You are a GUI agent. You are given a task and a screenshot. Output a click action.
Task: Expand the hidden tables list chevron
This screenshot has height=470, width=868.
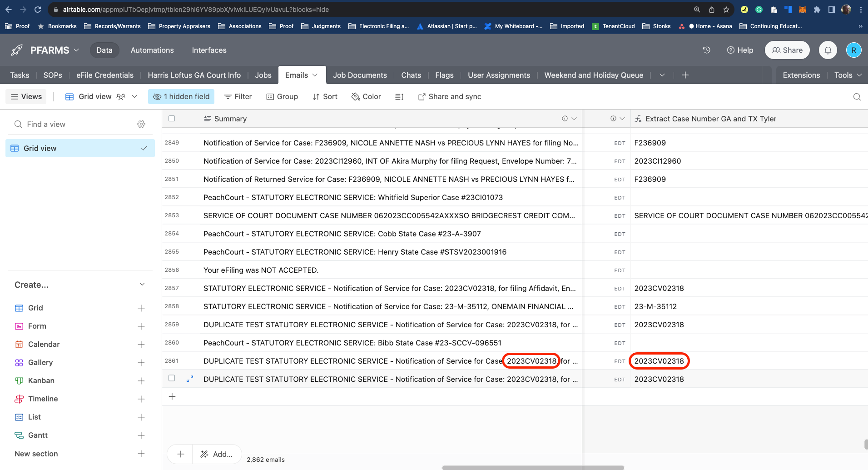tap(662, 75)
